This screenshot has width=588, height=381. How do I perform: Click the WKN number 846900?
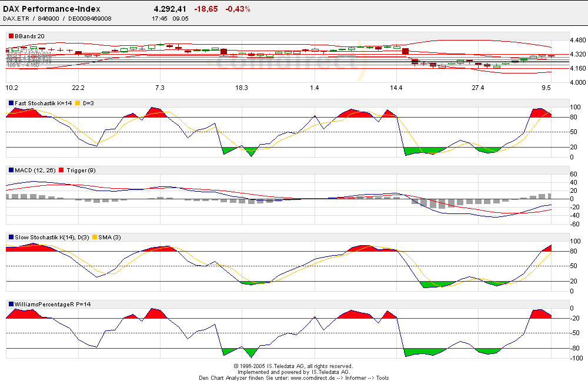click(48, 18)
